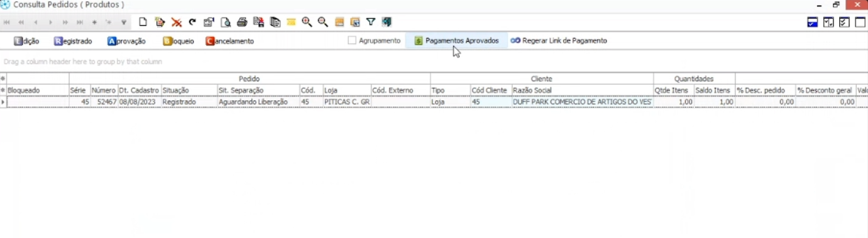Click the row indicator arrow of order 52467

click(3, 102)
